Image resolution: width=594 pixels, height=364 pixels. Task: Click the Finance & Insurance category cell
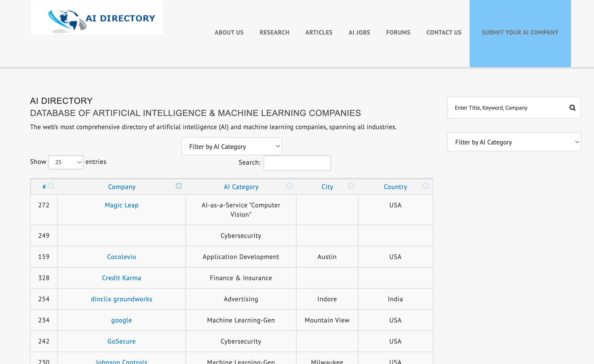click(x=241, y=278)
